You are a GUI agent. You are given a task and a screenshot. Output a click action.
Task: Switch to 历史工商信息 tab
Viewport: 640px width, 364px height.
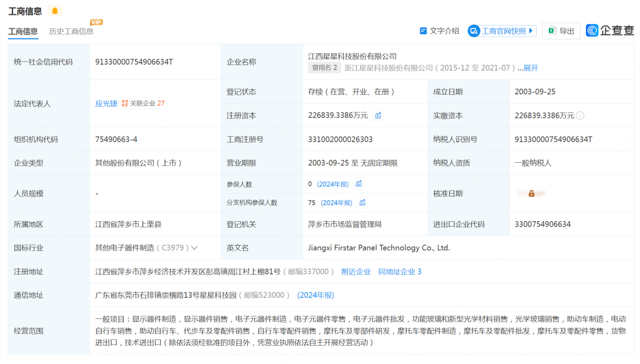(71, 31)
